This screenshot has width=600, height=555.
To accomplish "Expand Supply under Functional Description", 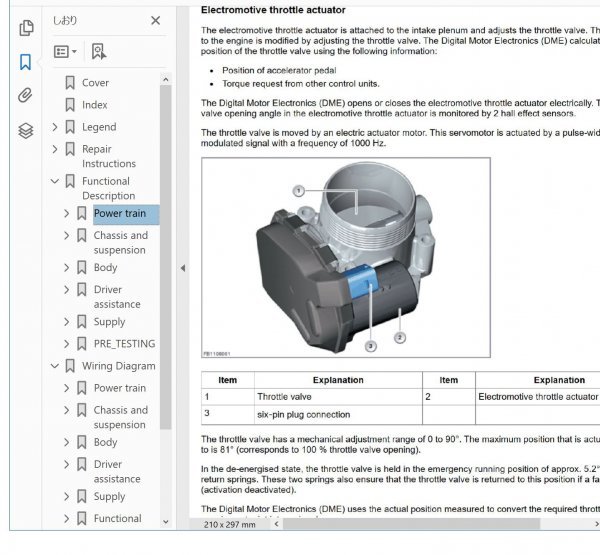I will 67,322.
